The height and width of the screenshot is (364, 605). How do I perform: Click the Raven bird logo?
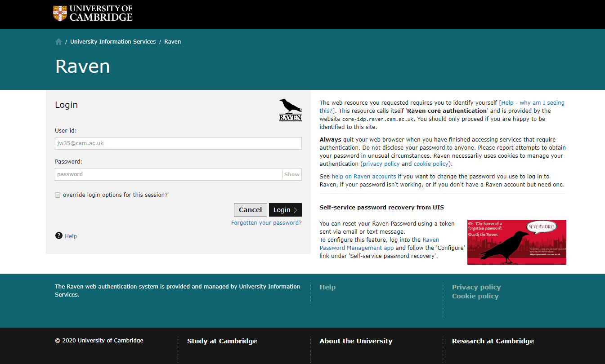coord(290,110)
